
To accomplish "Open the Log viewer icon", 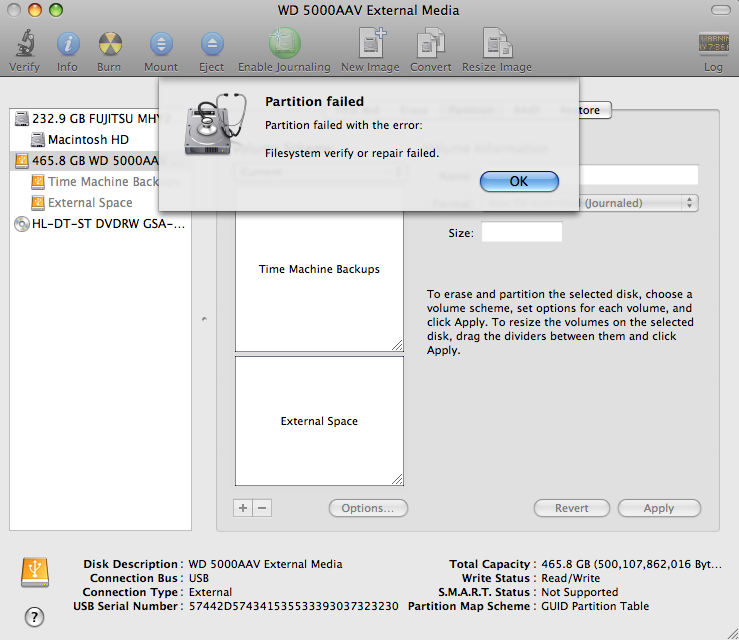I will point(714,43).
